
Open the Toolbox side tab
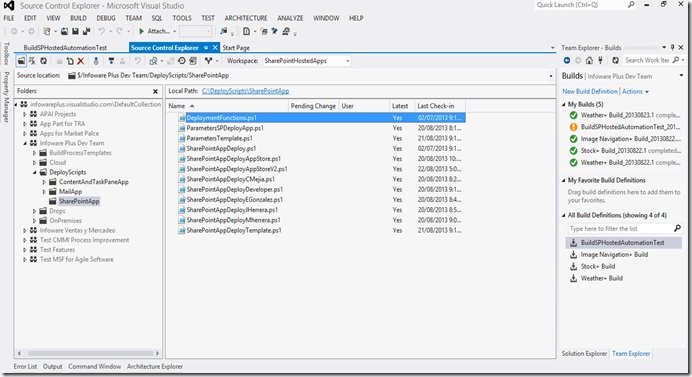click(x=6, y=53)
